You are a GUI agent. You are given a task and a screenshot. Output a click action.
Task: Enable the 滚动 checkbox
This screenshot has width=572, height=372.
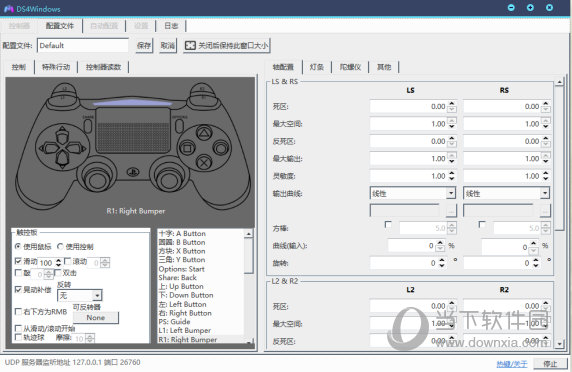(67, 261)
